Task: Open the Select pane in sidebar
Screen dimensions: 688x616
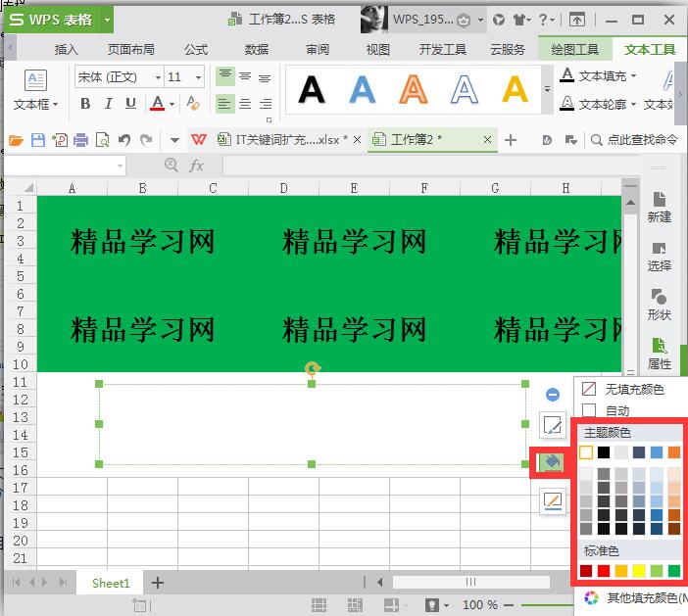Action: pos(659,257)
